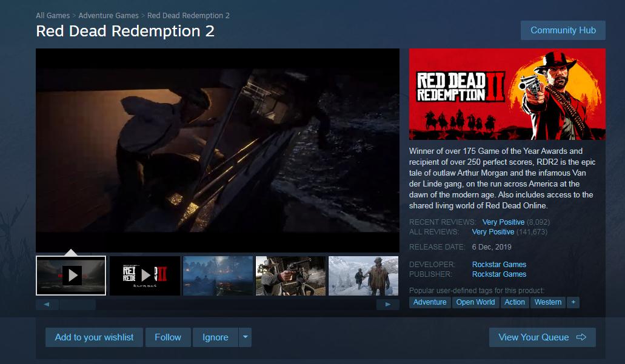Select the gunslinger aiming revolver thumbnail
Viewport: 625px width, 364px height.
(290, 276)
